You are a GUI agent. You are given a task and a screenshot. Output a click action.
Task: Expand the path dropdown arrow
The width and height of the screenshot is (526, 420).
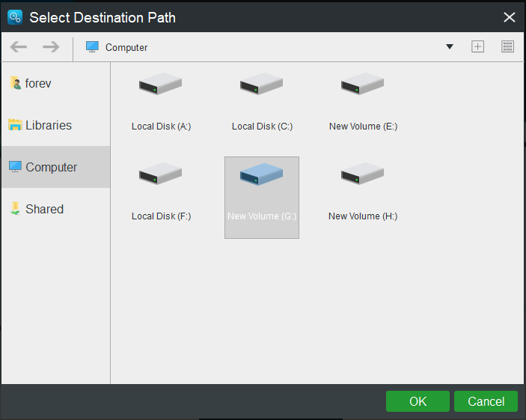450,47
